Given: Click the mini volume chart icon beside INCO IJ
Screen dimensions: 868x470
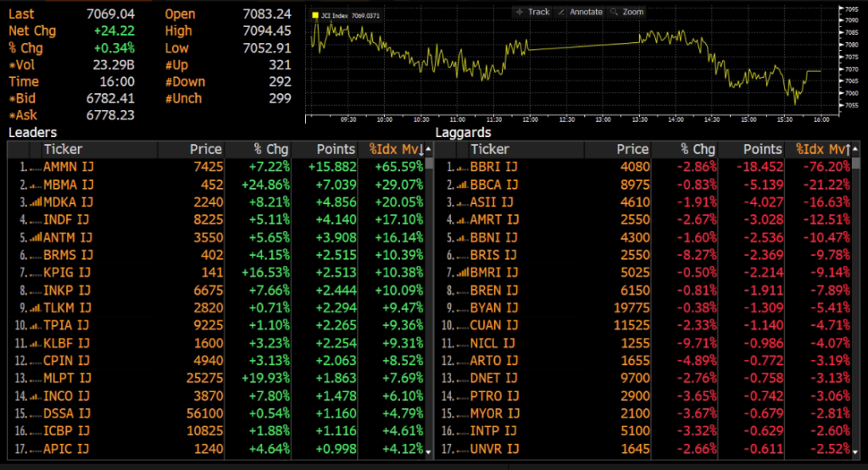Looking at the screenshot, I should tap(36, 396).
